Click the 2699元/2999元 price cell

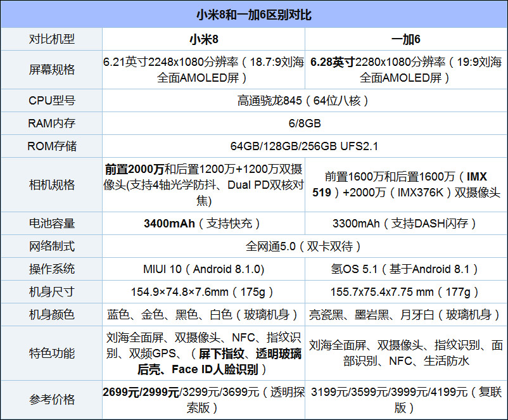[x=203, y=400]
